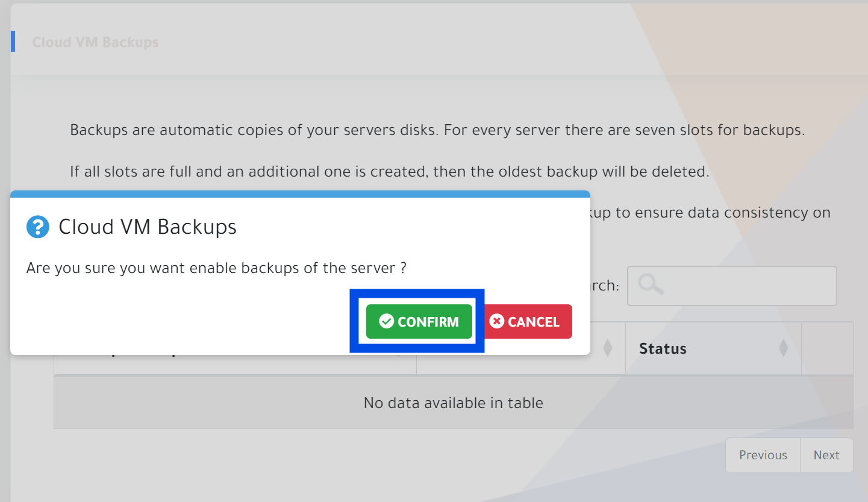868x502 pixels.
Task: Click the checkmark icon inside Confirm
Action: tap(386, 321)
